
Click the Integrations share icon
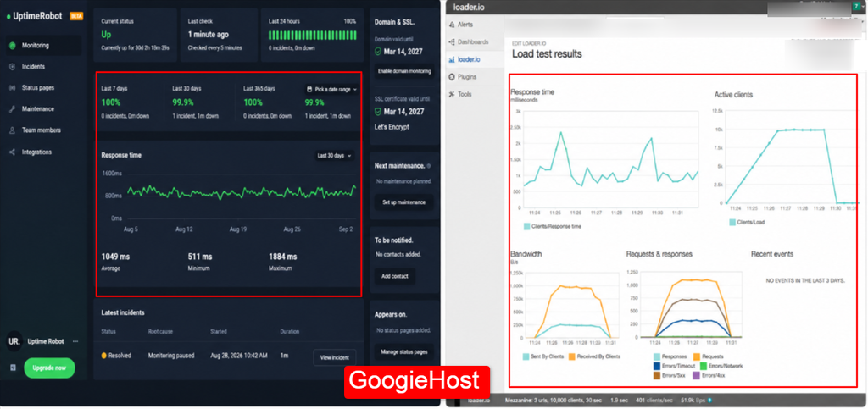12,152
